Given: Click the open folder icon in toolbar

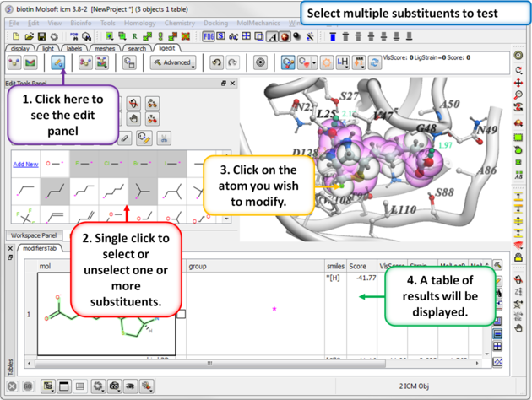Looking at the screenshot, I should [30, 37].
